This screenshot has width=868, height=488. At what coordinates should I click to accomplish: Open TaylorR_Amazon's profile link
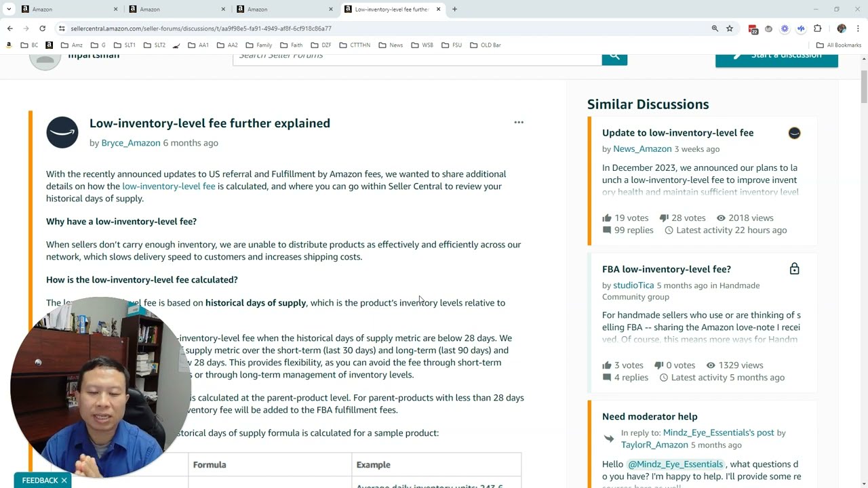point(654,445)
